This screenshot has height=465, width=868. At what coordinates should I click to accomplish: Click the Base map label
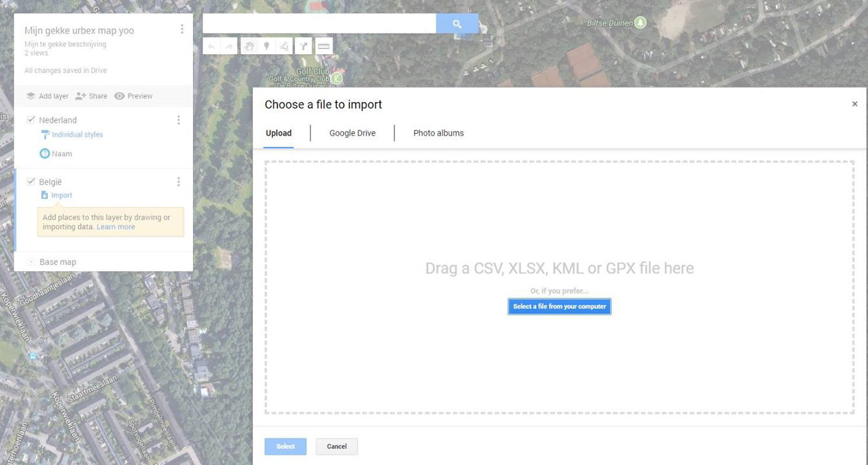(58, 262)
